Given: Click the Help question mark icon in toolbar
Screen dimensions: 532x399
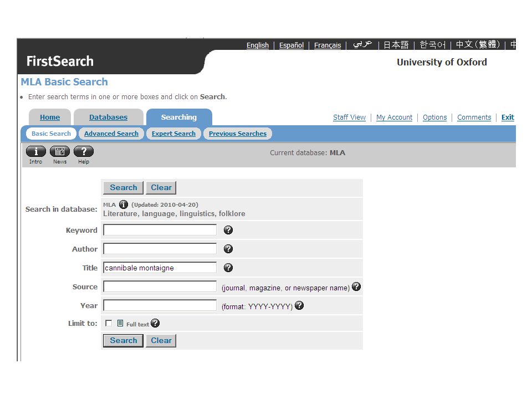Looking at the screenshot, I should pyautogui.click(x=84, y=151).
